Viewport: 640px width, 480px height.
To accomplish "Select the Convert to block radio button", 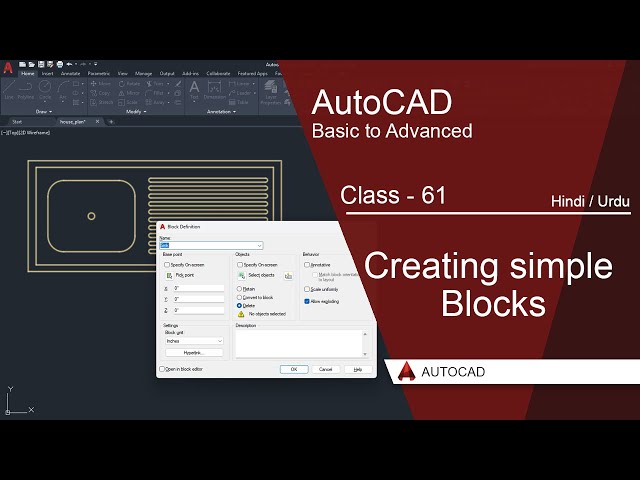I will click(240, 298).
